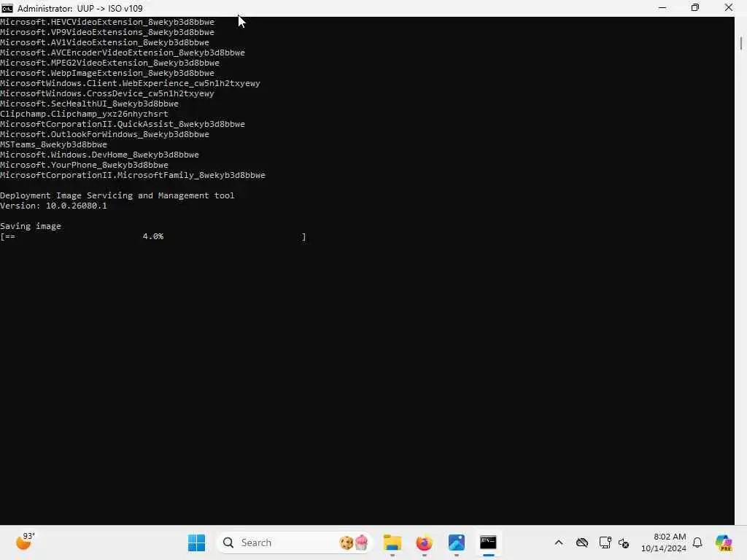
Task: Open the notifications bell icon
Action: [697, 542]
